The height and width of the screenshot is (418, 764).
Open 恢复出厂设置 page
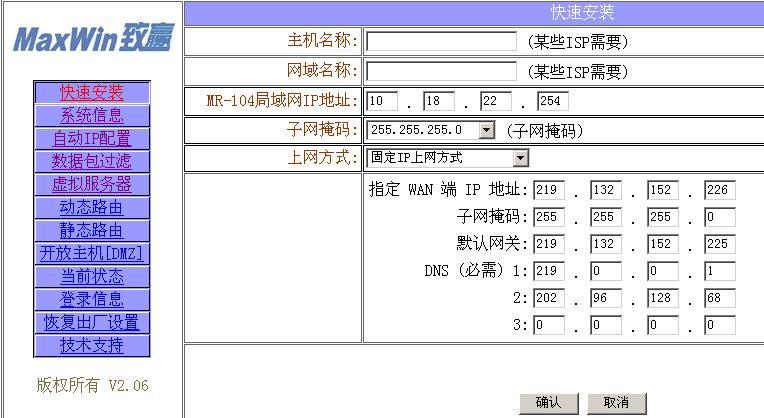(x=91, y=322)
